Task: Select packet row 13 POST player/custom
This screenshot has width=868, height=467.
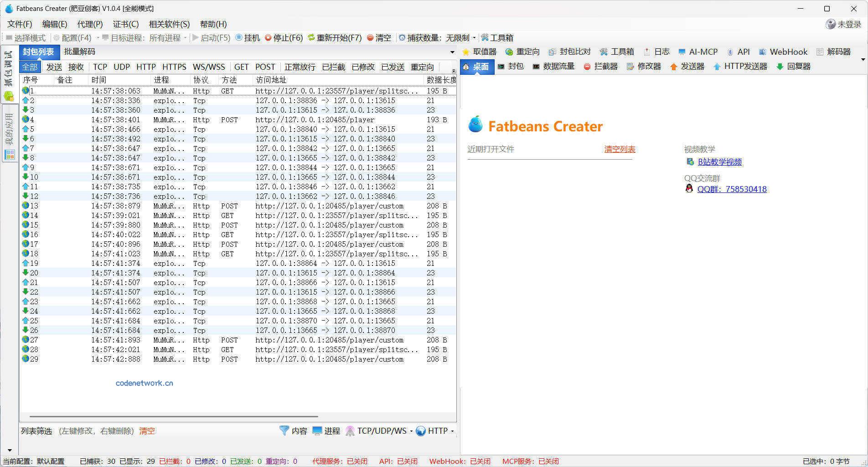Action: (x=238, y=206)
